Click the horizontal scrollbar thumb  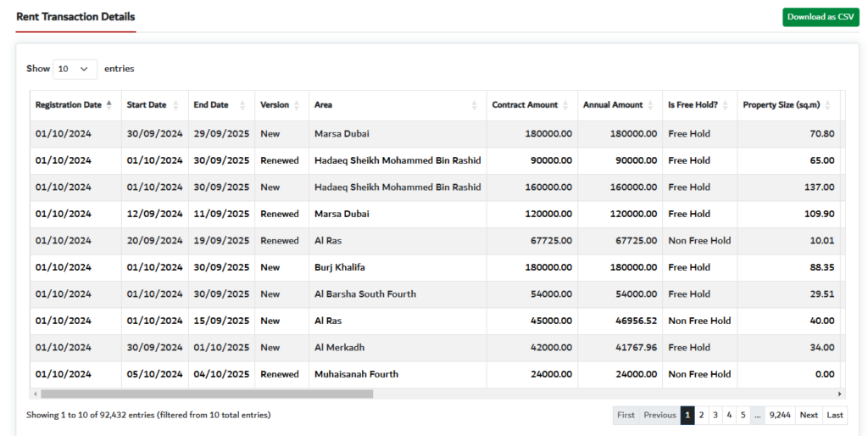(207, 394)
